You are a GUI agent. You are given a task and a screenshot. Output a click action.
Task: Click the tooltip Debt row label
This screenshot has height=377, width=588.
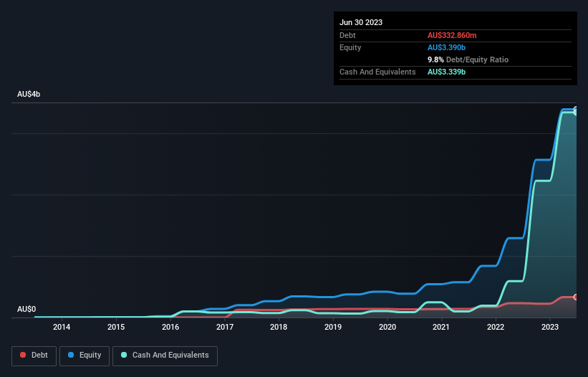point(347,35)
